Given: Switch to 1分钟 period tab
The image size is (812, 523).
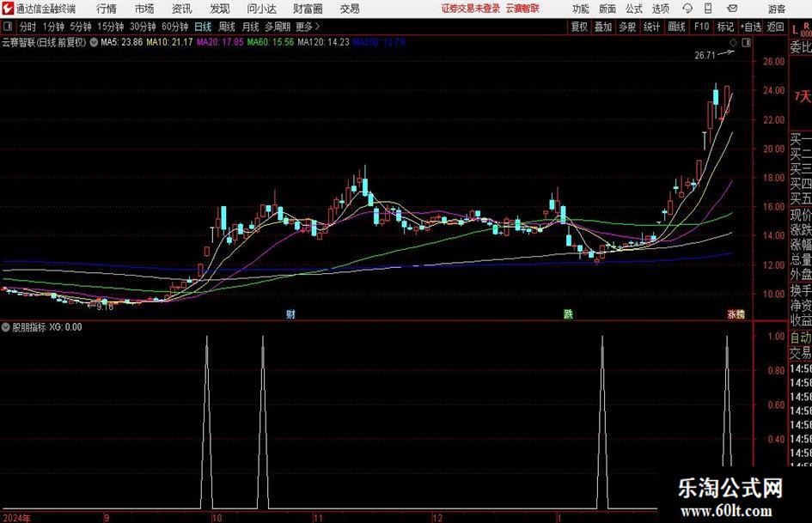Looking at the screenshot, I should (x=52, y=27).
